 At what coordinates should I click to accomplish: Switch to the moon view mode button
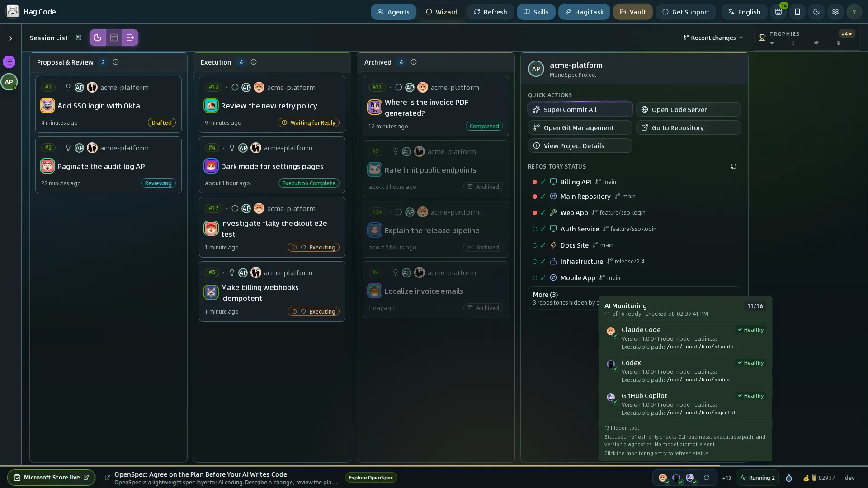point(98,38)
